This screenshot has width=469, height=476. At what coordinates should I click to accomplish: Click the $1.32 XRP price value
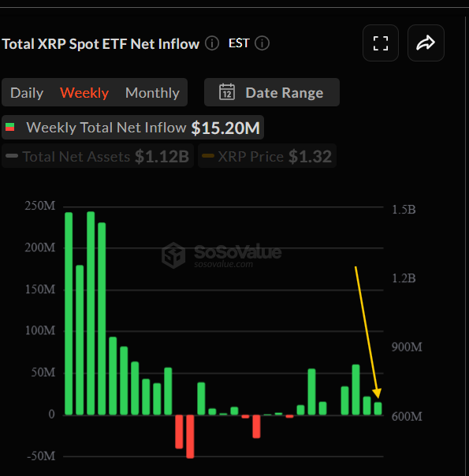pyautogui.click(x=310, y=157)
